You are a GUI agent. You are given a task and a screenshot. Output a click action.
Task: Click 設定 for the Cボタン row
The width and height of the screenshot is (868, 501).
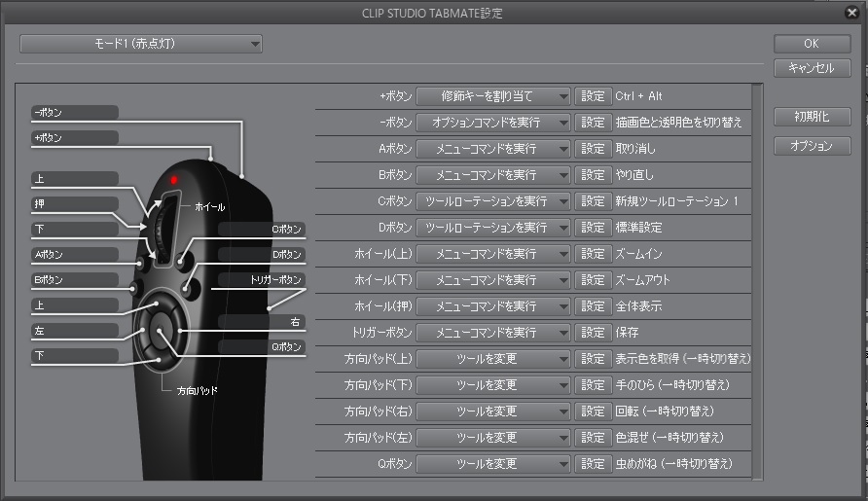(593, 201)
